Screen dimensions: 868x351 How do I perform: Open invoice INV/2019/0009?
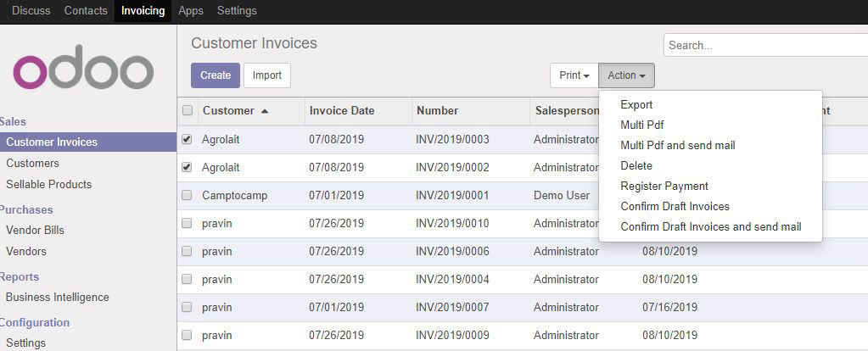(x=453, y=335)
